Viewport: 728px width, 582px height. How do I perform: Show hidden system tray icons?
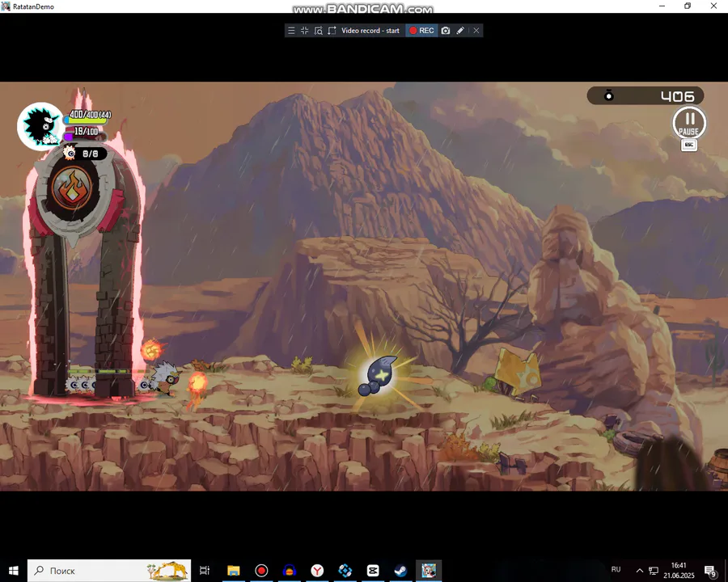point(639,571)
